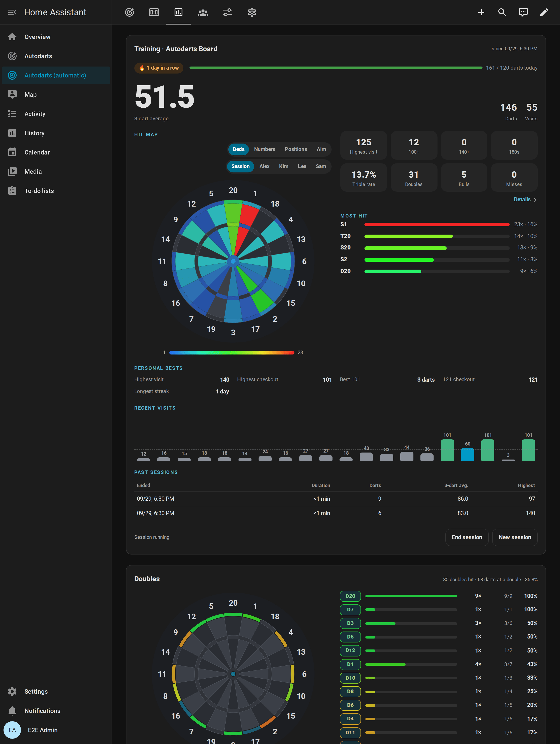560x744 pixels.
Task: Open the assistant chat icon
Action: 523,12
